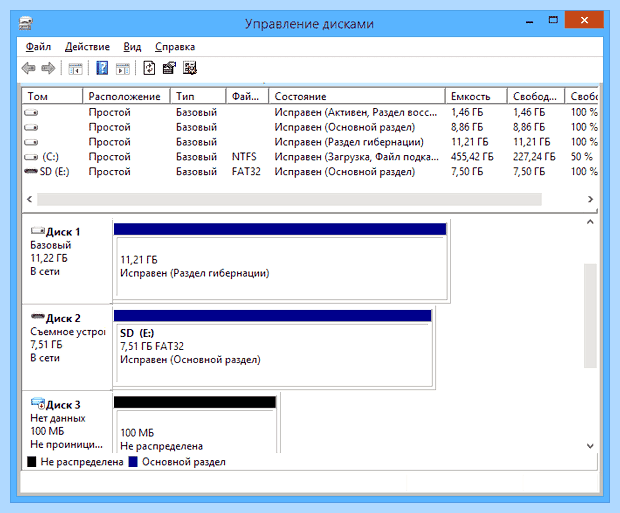Open the Help toolbar icon
Viewport: 620px width, 513px height.
coord(102,68)
